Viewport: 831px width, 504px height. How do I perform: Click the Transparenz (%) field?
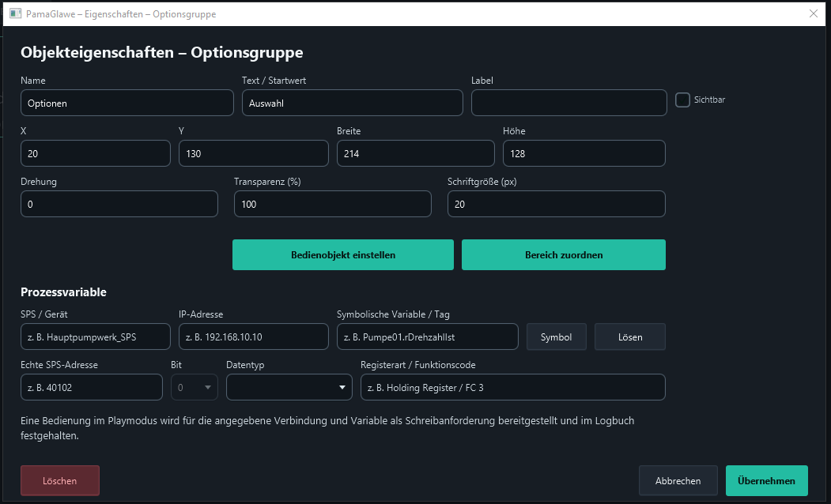[x=333, y=204]
